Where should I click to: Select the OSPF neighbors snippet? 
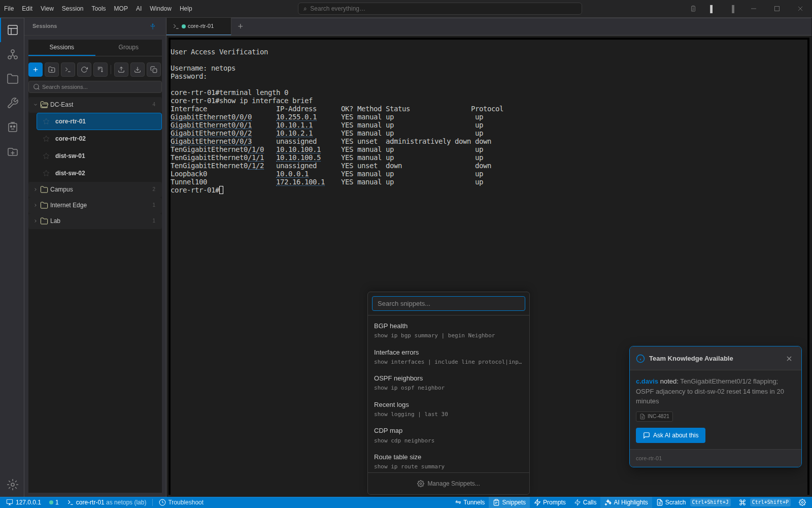[449, 383]
